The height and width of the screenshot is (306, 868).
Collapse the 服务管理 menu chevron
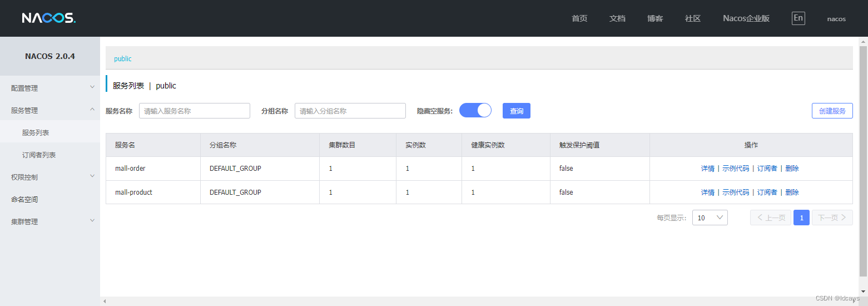[x=92, y=110]
